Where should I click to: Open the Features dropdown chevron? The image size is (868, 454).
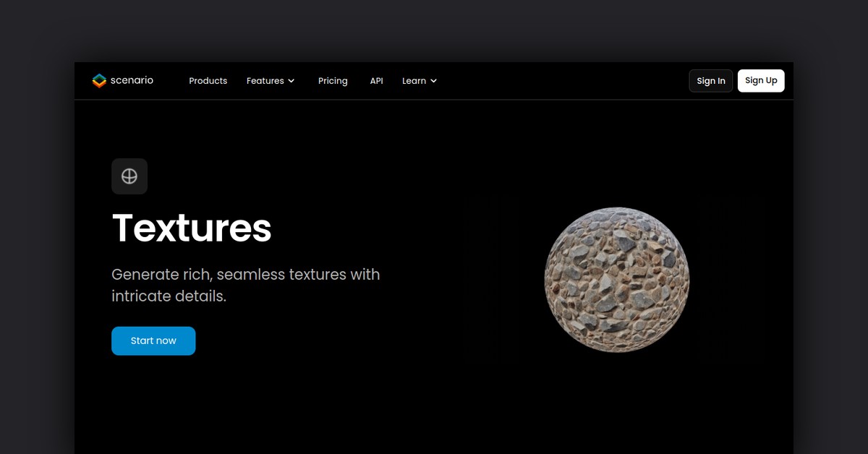(x=292, y=81)
